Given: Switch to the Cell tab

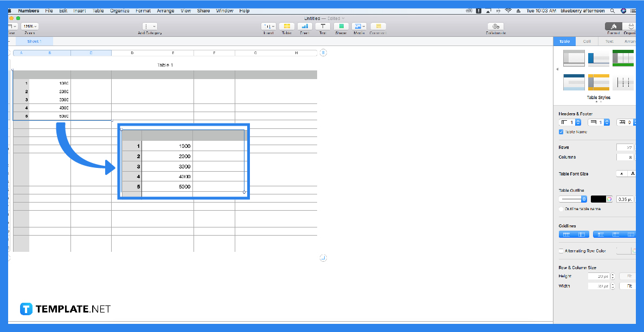Looking at the screenshot, I should (587, 41).
